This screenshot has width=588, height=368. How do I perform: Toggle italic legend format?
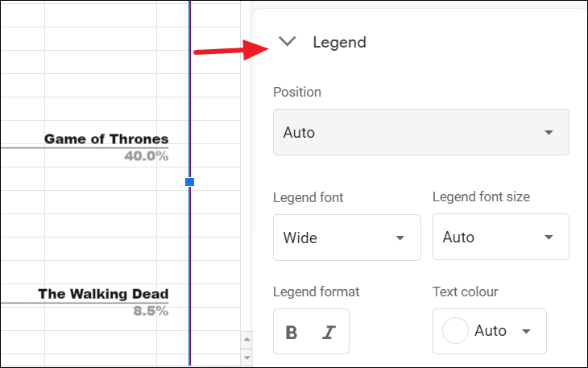pos(329,332)
